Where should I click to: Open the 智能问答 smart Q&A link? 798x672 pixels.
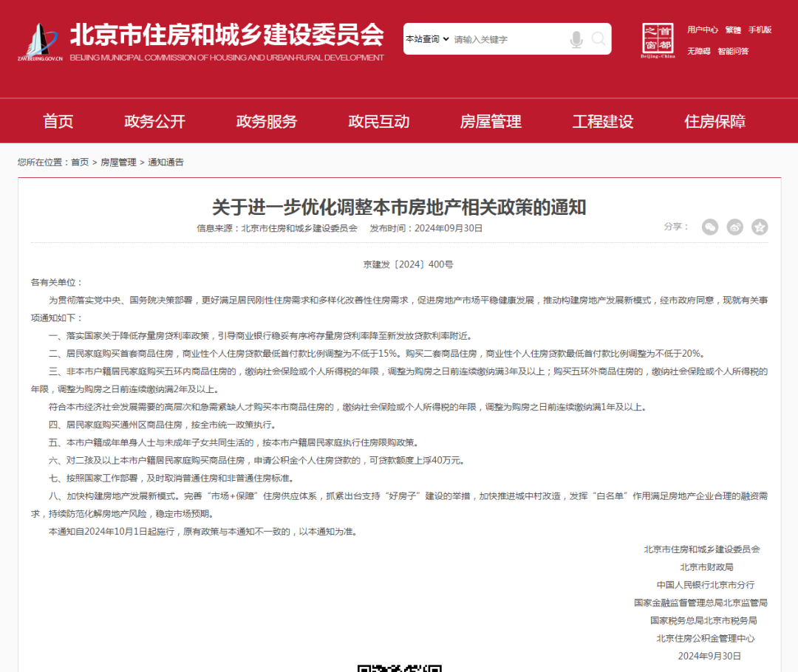[x=733, y=52]
